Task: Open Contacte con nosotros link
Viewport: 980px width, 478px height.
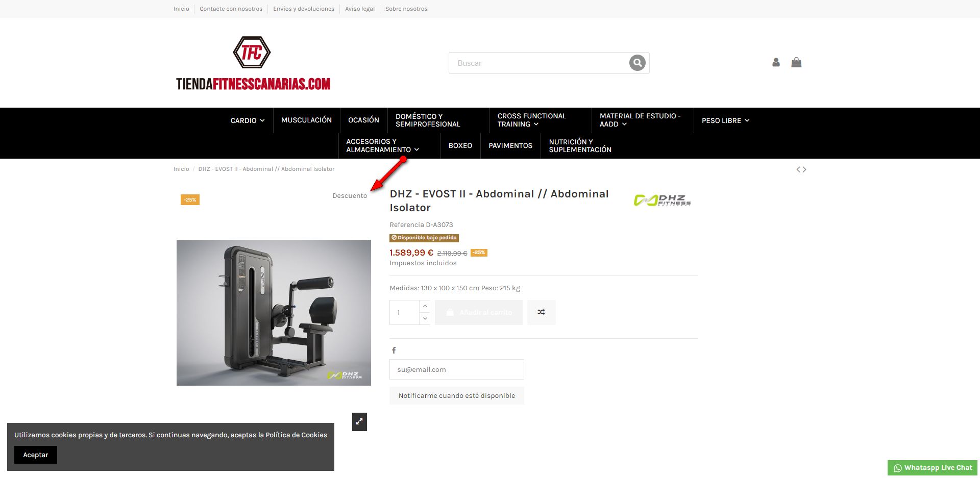Action: coord(231,9)
